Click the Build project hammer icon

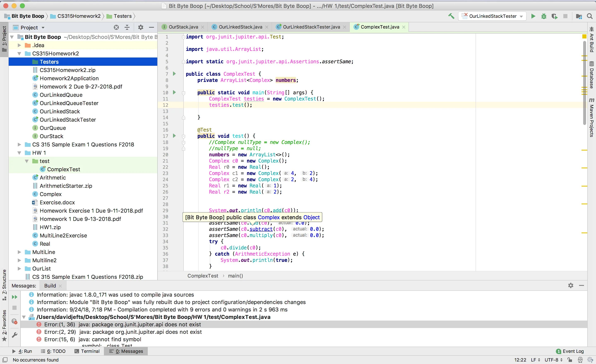click(x=451, y=16)
